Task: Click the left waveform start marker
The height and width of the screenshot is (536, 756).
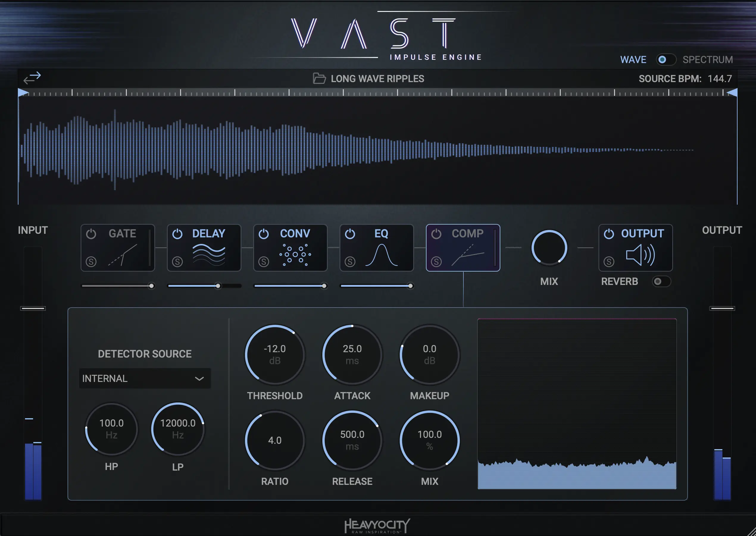Action: tap(22, 93)
